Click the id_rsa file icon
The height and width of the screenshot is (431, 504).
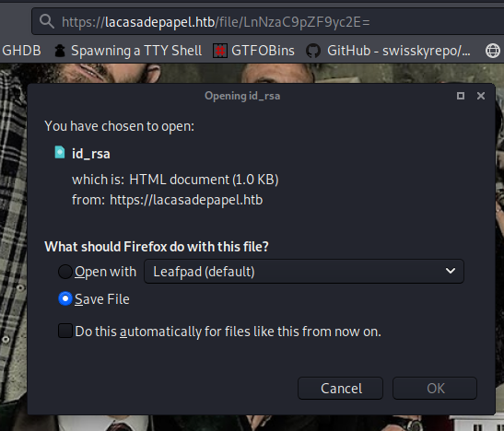coord(60,153)
